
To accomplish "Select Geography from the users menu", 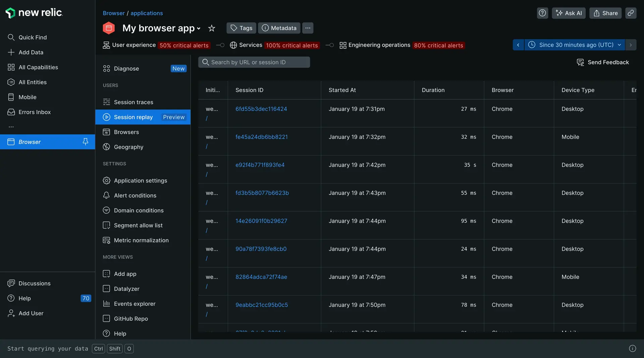I will [x=128, y=147].
